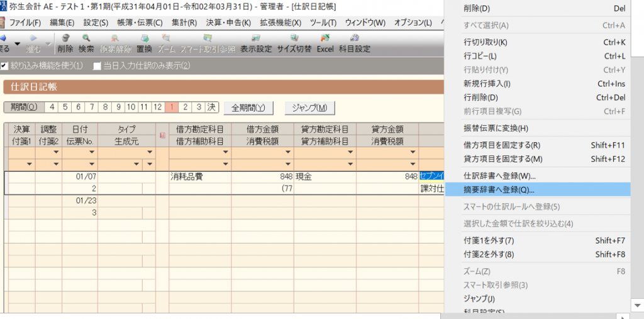Enable 当日入力仕訳のみ表示 checkbox

pyautogui.click(x=97, y=65)
